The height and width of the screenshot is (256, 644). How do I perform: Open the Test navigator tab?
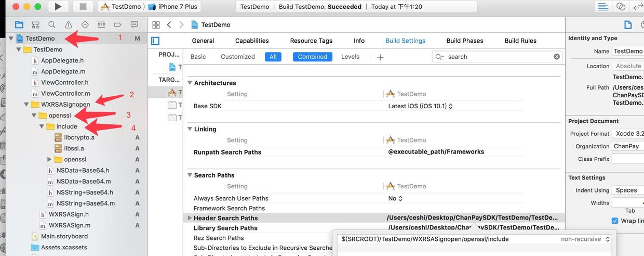85,24
